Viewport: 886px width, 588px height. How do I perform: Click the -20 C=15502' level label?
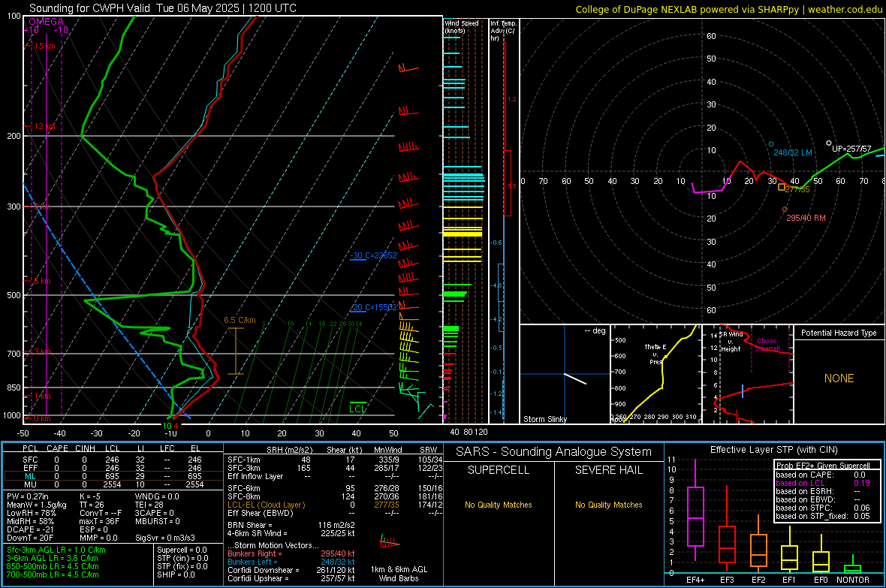373,308
